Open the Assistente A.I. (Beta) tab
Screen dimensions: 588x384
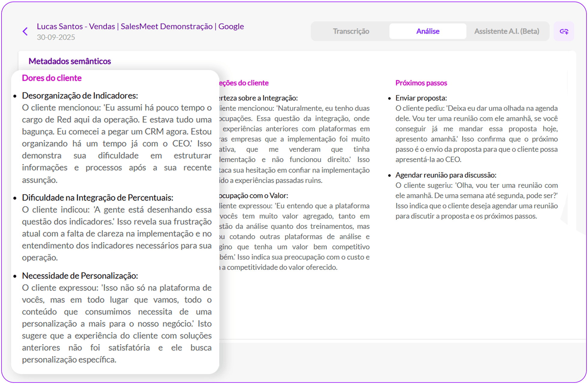507,31
